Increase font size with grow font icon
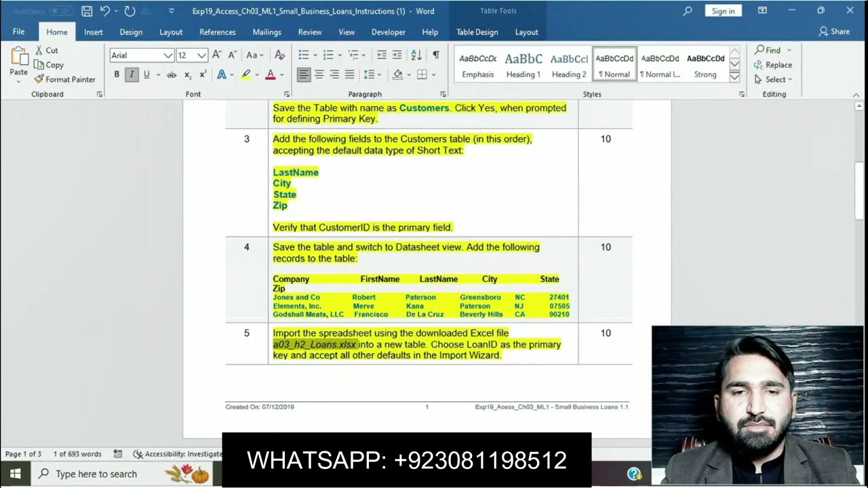 [x=217, y=55]
